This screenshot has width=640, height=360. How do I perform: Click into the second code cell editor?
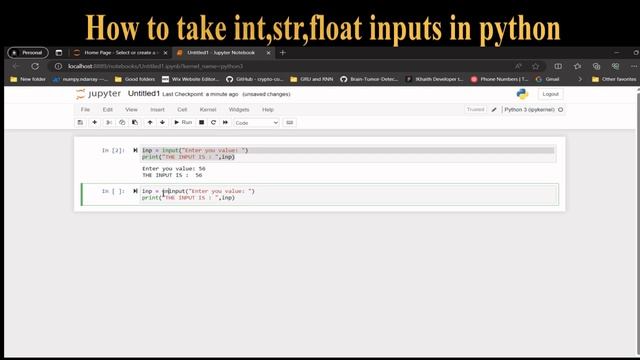(349, 195)
